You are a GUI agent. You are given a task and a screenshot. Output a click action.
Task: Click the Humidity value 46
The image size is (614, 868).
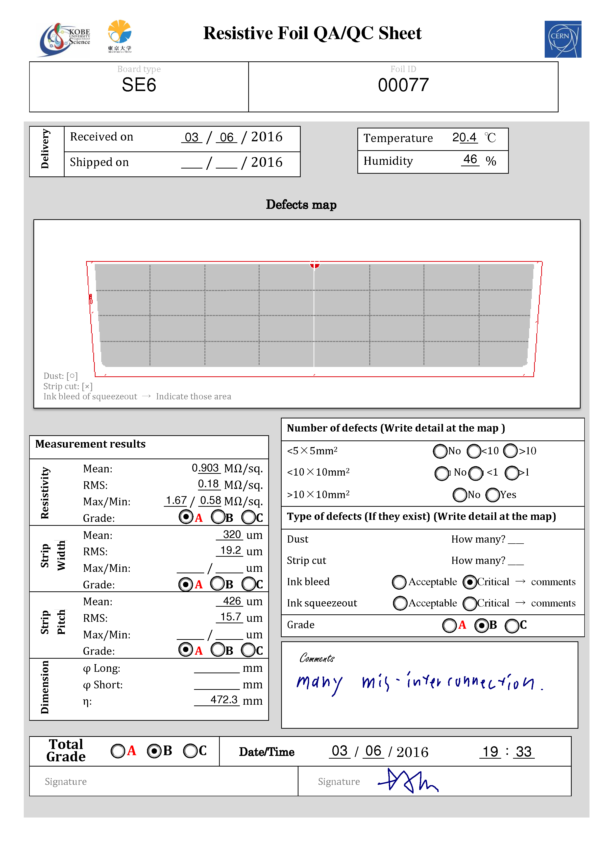(470, 160)
